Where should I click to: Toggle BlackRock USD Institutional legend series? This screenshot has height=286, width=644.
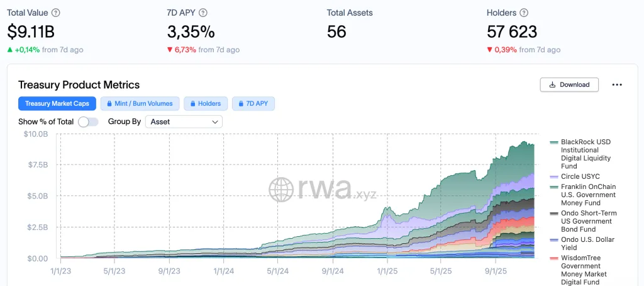tap(586, 154)
